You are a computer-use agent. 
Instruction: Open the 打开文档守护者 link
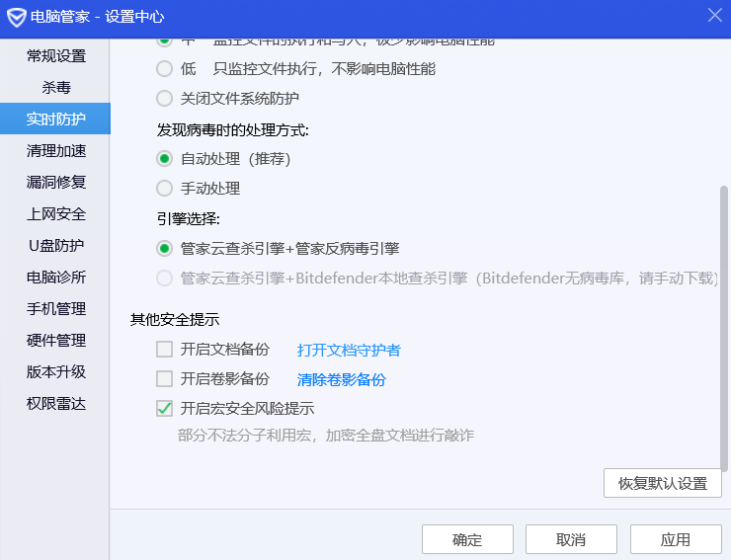click(349, 351)
